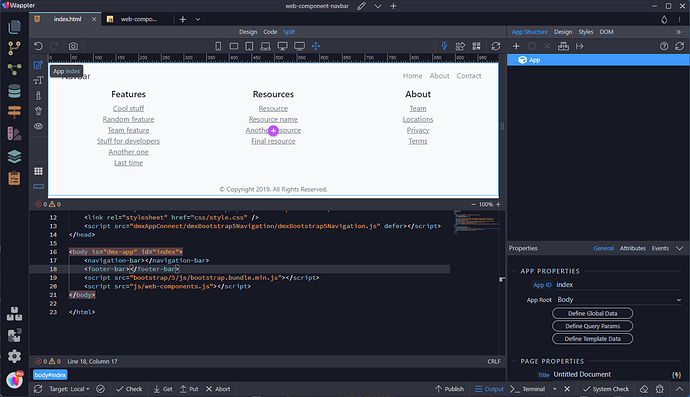Expand the more panels double-chevron
Viewport: 690px width, 397px height.
[x=678, y=32]
